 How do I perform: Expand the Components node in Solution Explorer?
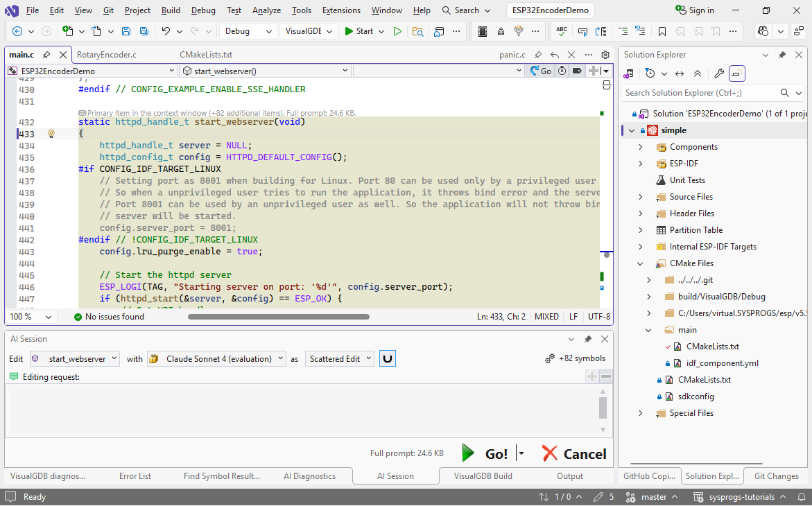(641, 147)
